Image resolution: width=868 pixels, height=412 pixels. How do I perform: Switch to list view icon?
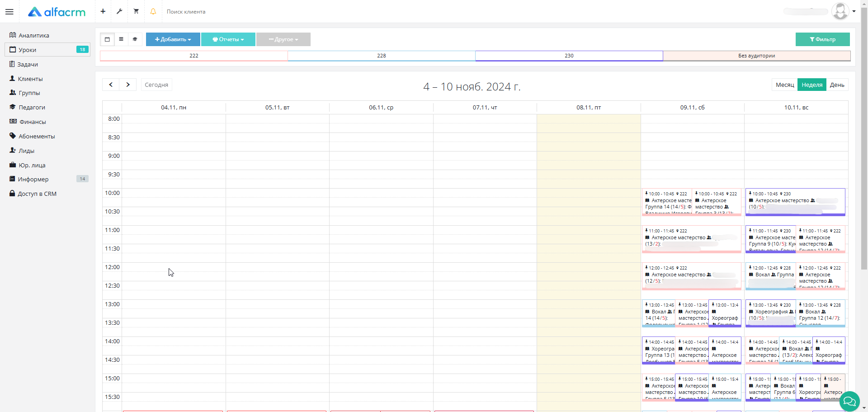click(x=121, y=39)
